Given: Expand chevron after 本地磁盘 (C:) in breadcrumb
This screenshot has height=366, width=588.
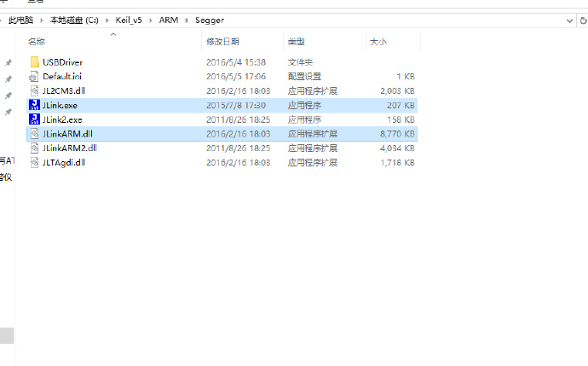Looking at the screenshot, I should [107, 20].
